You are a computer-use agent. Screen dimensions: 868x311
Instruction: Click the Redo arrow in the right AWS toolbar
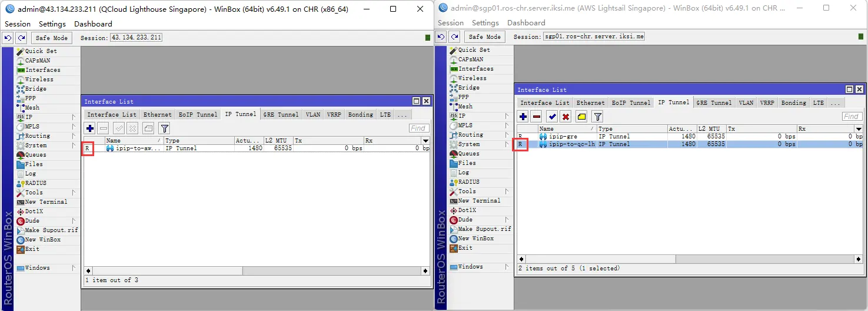point(455,37)
